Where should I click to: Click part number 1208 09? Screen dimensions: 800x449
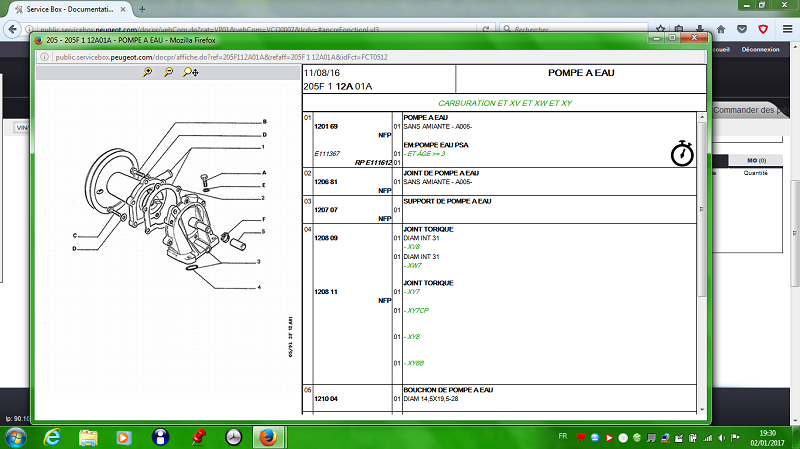tap(326, 238)
